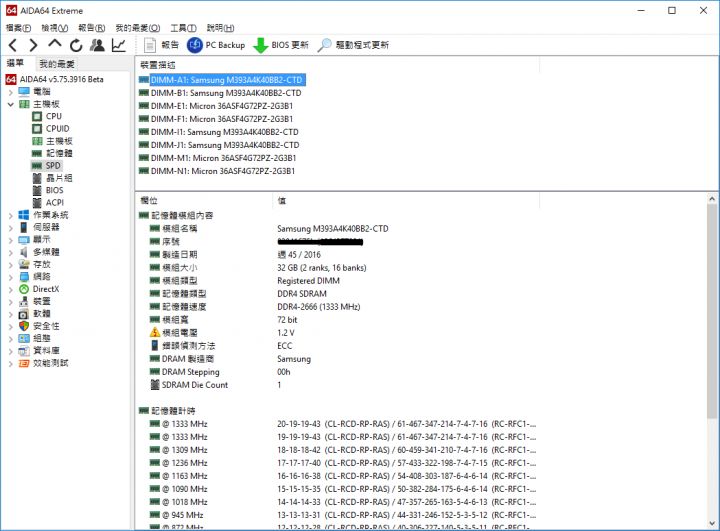
Task: Click the 報告 report toolbar button
Action: [161, 45]
